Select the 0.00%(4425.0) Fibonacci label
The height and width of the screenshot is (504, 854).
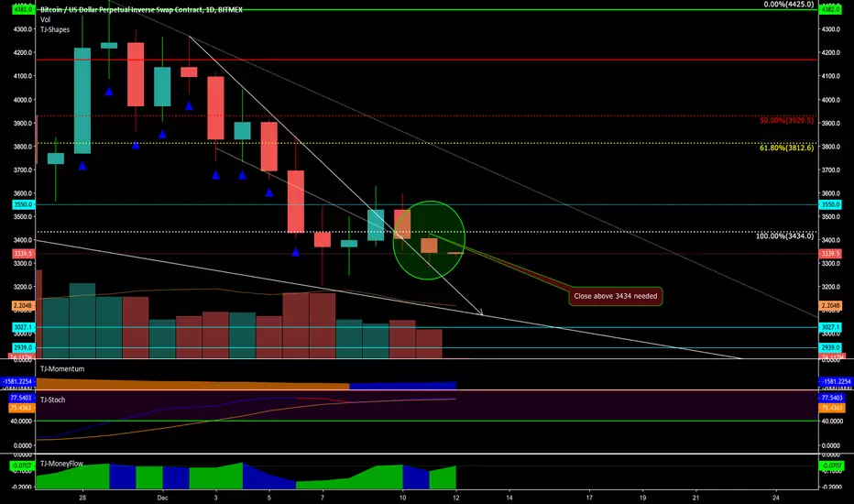click(x=788, y=5)
